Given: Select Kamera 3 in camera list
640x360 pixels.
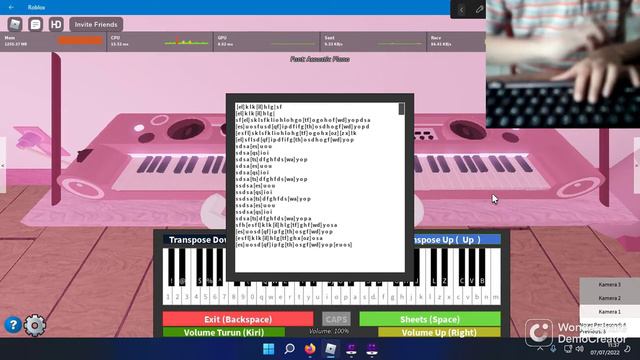Looking at the screenshot, I should [609, 284].
